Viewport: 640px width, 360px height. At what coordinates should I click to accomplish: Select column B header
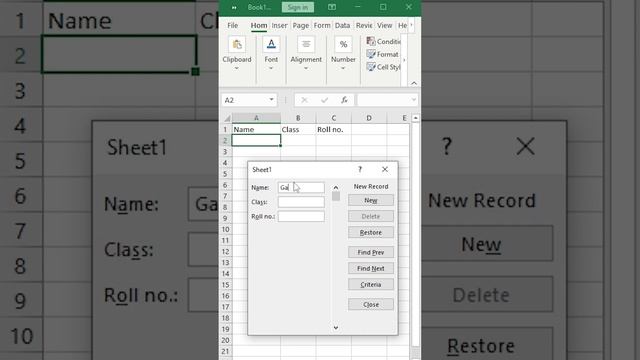298,118
